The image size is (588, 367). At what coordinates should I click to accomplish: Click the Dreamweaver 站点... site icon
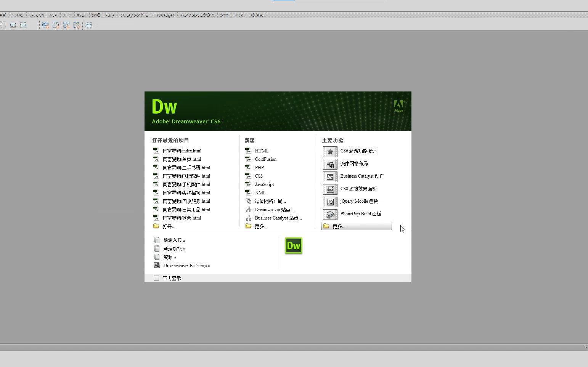point(248,210)
